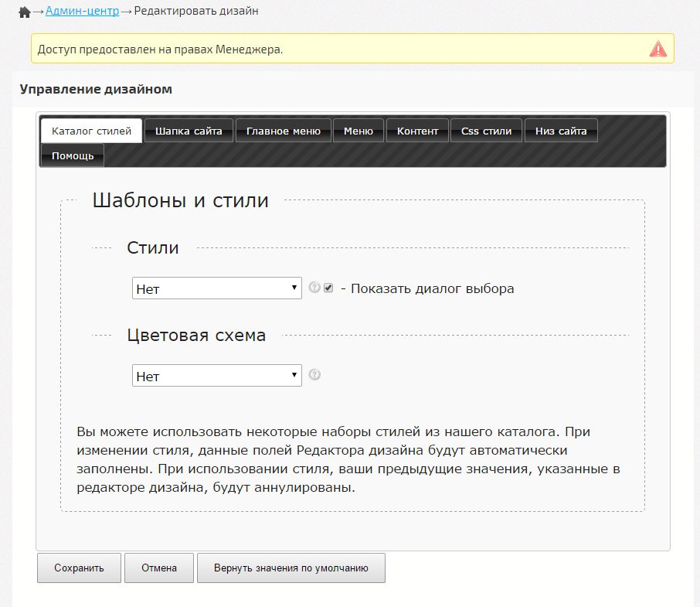The width and height of the screenshot is (700, 607).
Task: Expand the Цветовая схема dropdown
Action: [x=216, y=376]
